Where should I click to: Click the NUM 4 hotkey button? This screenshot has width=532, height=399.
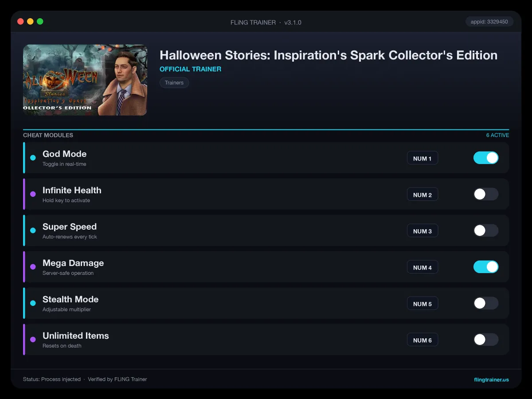point(422,267)
